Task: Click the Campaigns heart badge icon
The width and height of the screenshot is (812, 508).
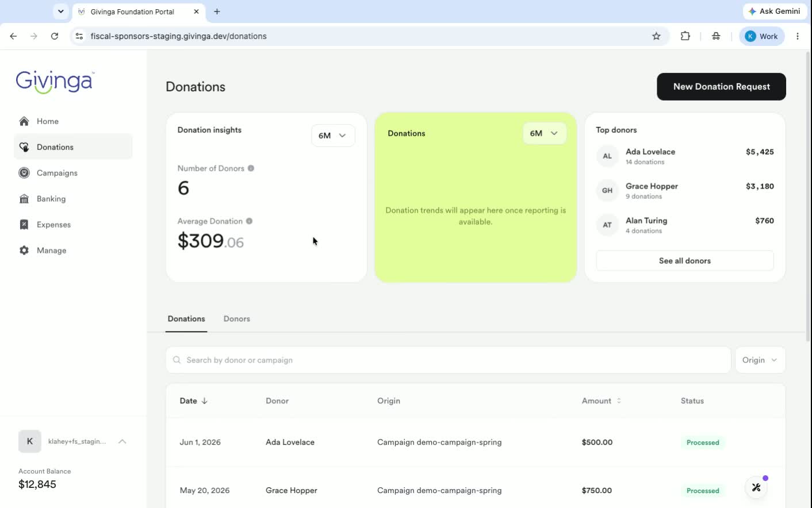Action: tap(24, 173)
